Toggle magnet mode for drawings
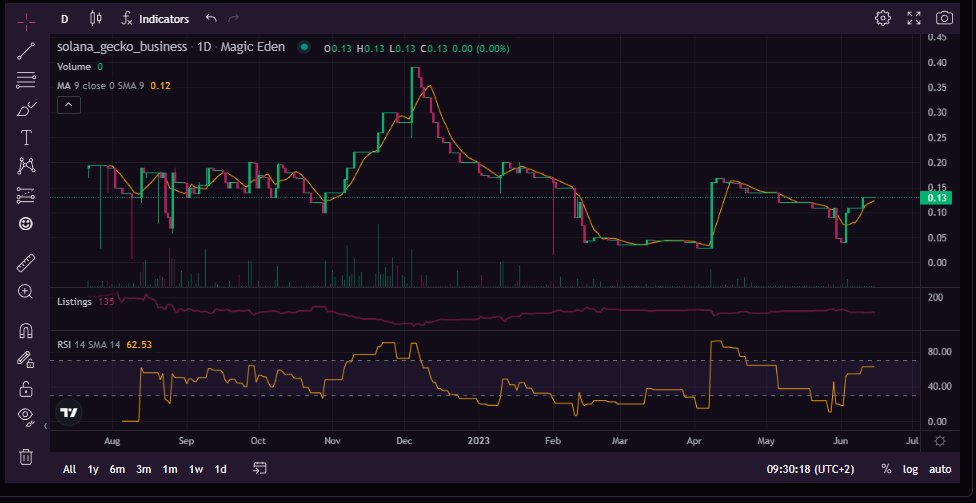 click(x=26, y=331)
